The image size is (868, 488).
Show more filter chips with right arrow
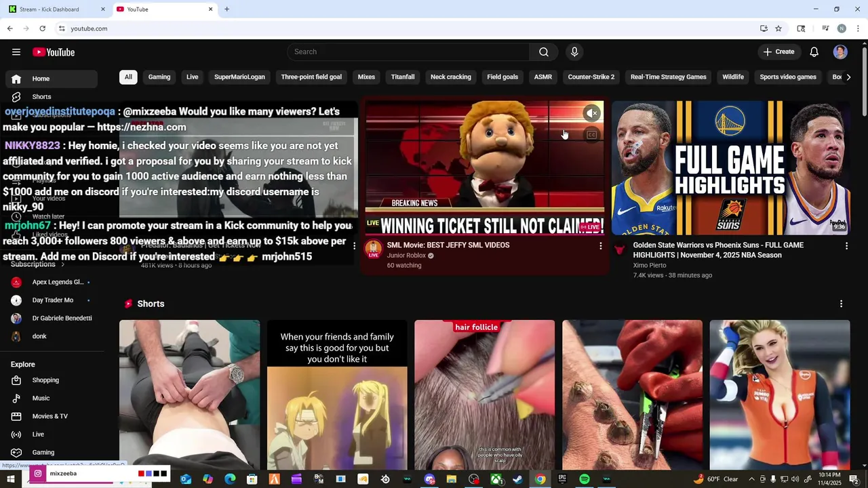pos(848,77)
